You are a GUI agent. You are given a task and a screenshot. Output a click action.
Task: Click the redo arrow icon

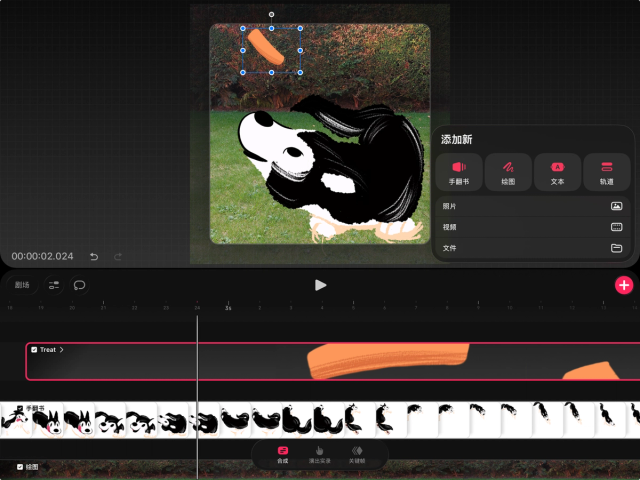point(118,256)
